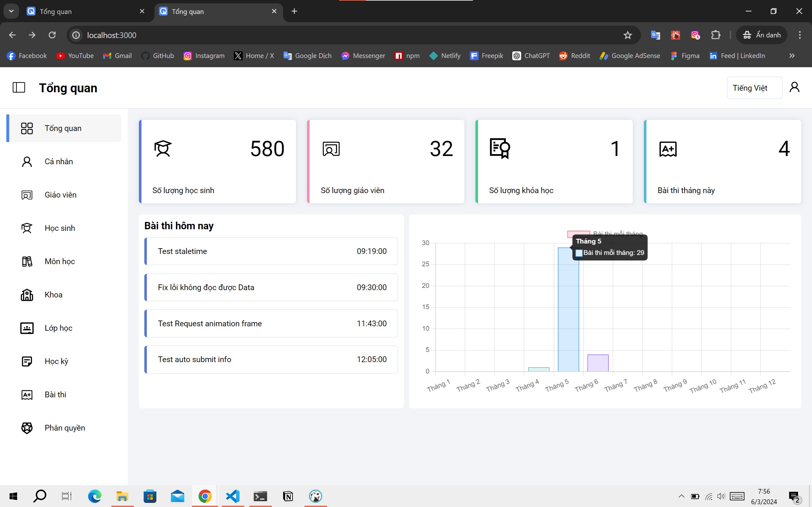Open Google Translate extension icon

(x=655, y=35)
